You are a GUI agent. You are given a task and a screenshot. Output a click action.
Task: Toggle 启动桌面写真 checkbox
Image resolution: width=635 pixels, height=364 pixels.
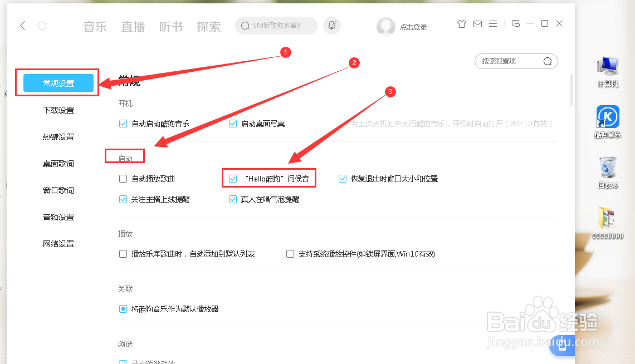click(x=233, y=124)
